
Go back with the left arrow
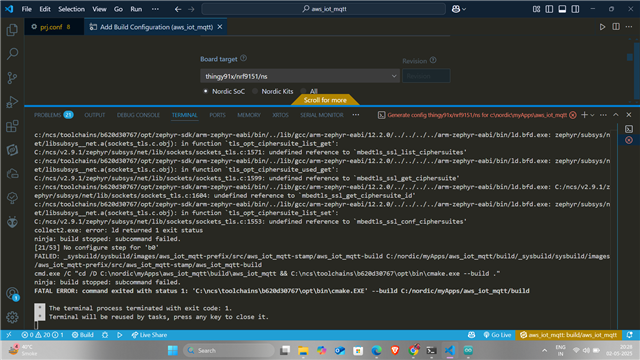(x=178, y=9)
